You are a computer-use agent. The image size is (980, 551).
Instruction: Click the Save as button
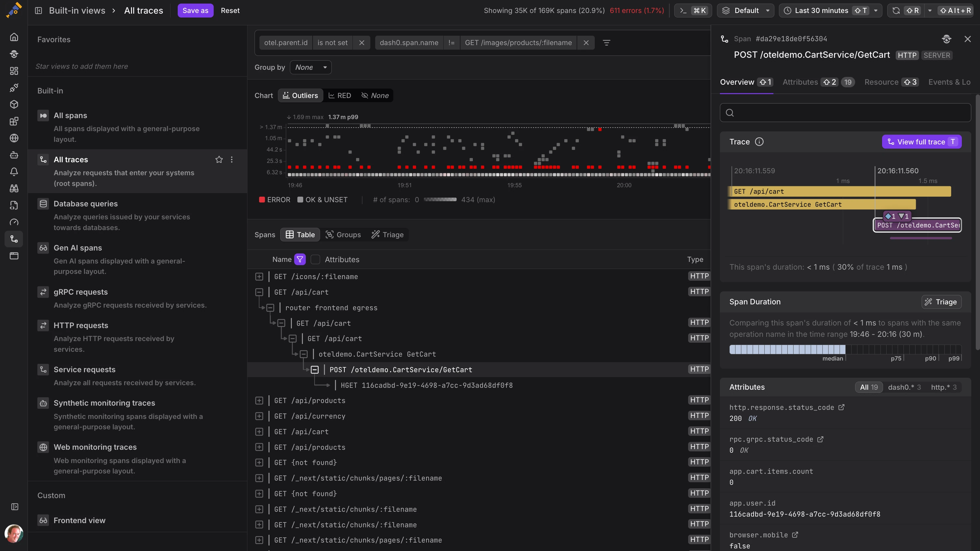[x=195, y=11]
